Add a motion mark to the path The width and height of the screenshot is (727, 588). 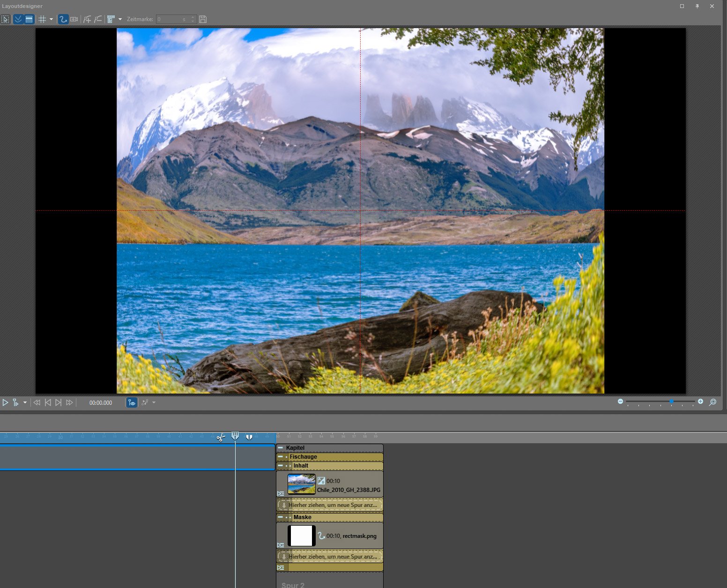(x=87, y=19)
